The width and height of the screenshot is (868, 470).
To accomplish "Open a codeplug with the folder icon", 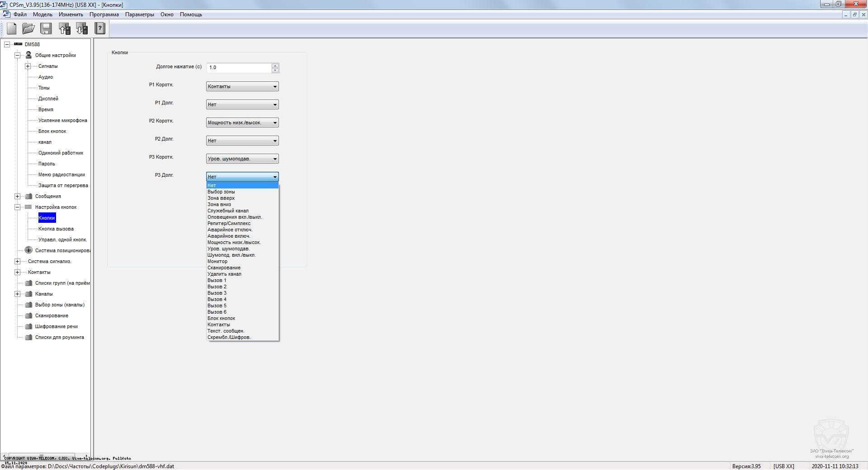I will tap(28, 28).
